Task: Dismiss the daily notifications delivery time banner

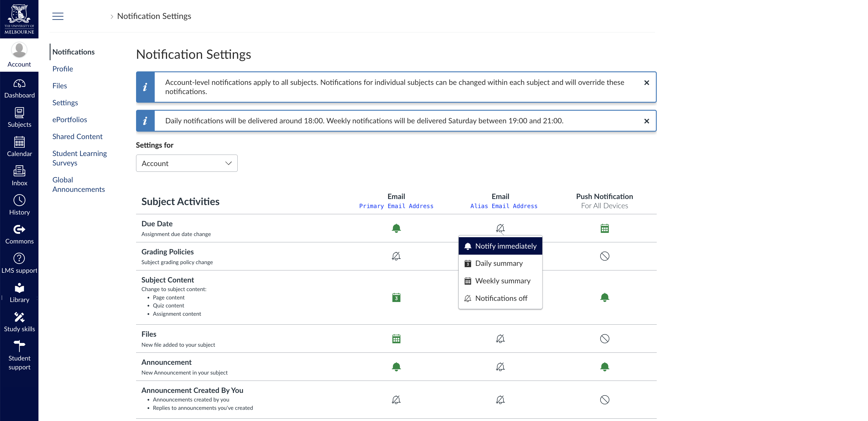Action: pos(646,121)
